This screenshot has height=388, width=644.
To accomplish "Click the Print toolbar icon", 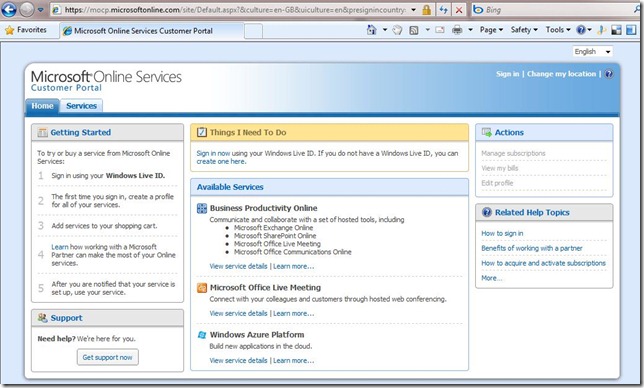I will coord(457,30).
